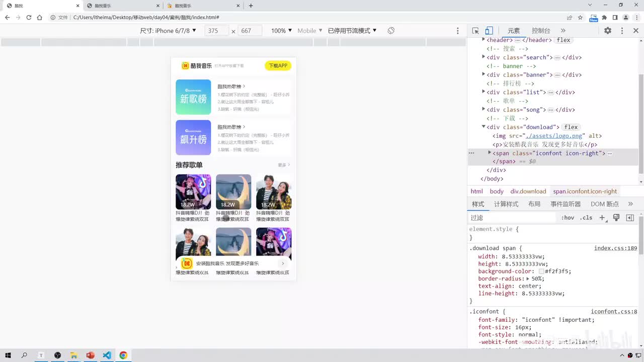Open the device size dropdown iPhone 6/7/8
The height and width of the screenshot is (362, 644).
168,31
